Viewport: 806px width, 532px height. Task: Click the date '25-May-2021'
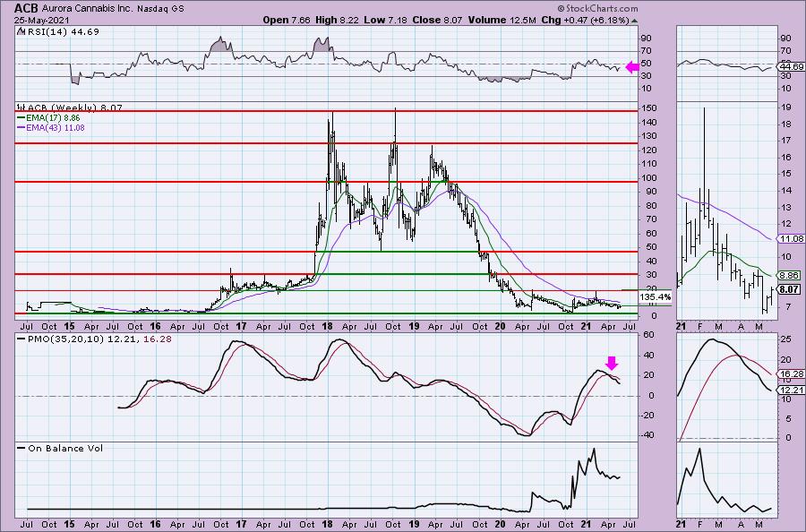tap(40, 20)
